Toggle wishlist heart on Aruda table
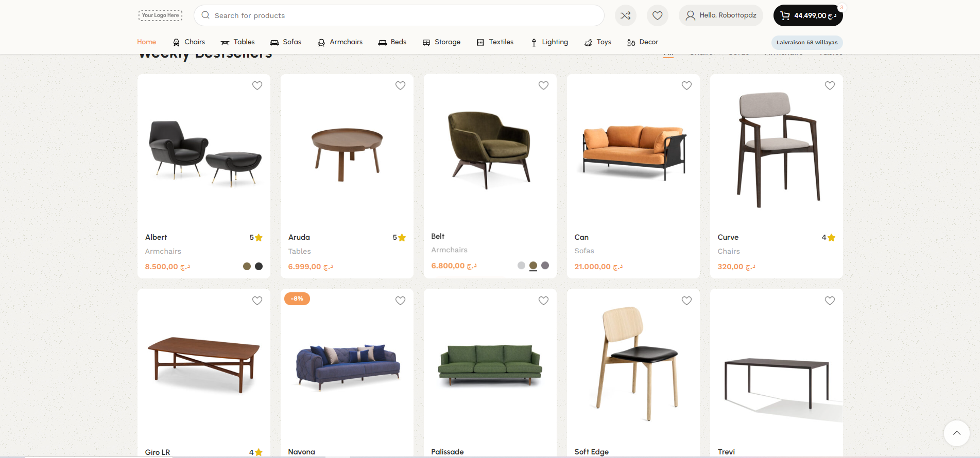The height and width of the screenshot is (458, 980). click(400, 85)
